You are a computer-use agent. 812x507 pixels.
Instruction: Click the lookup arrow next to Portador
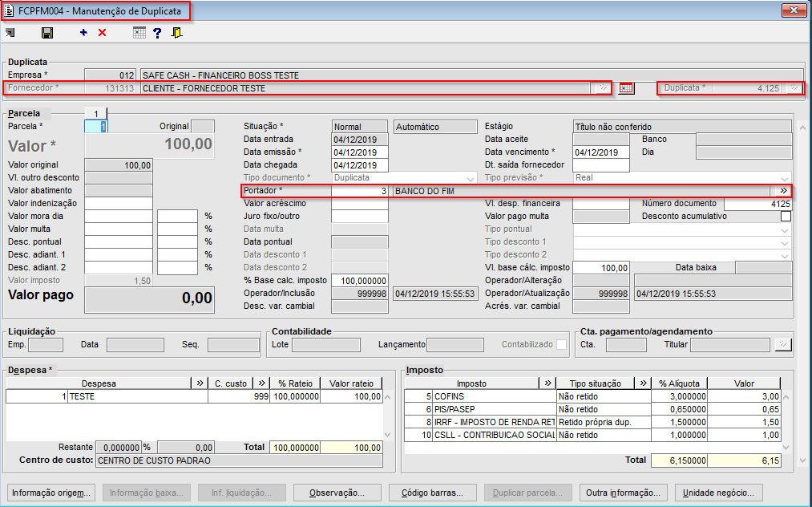pyautogui.click(x=782, y=191)
